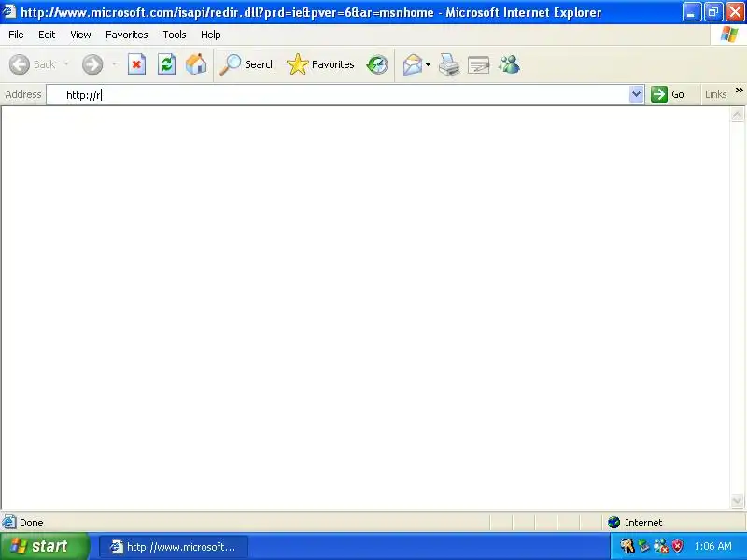Click the Forward navigation arrow
This screenshot has height=560, width=747.
92,64
